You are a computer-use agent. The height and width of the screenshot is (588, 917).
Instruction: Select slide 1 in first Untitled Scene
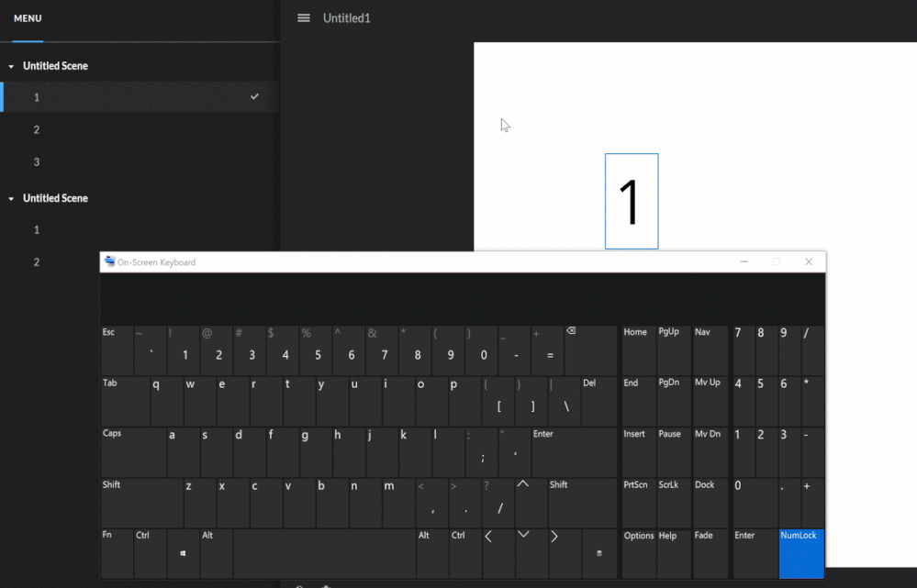point(140,97)
